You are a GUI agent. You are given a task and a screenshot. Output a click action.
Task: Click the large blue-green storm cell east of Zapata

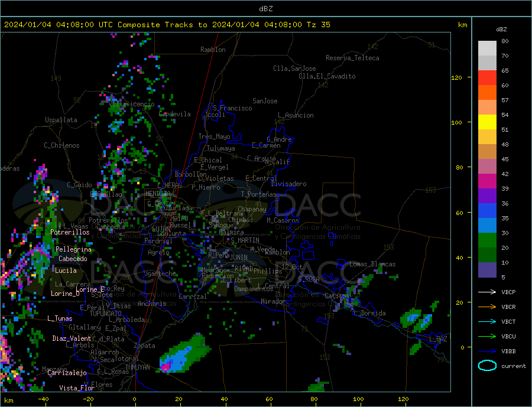tap(185, 354)
